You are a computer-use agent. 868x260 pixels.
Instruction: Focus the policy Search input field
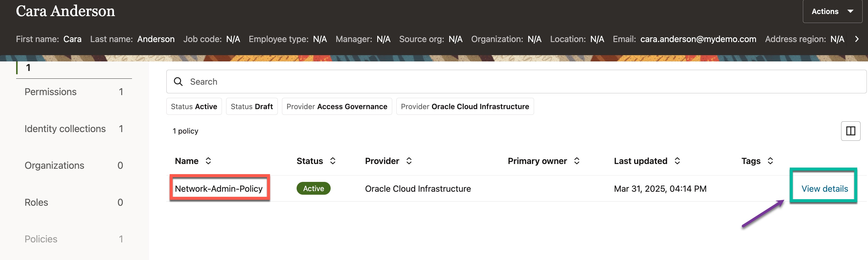505,82
